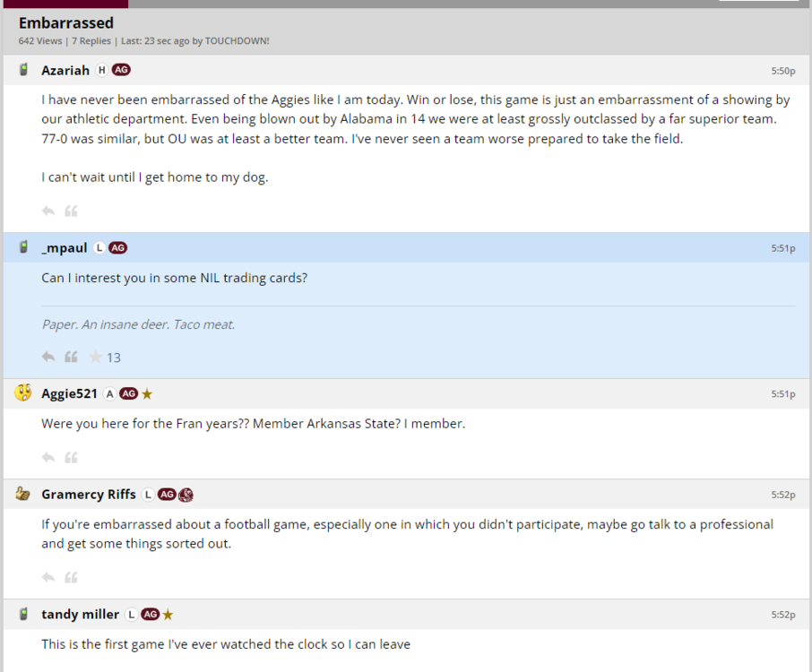Viewport: 812px width, 672px height.
Task: Click the surprised emoji by Aggie521
Action: click(23, 392)
